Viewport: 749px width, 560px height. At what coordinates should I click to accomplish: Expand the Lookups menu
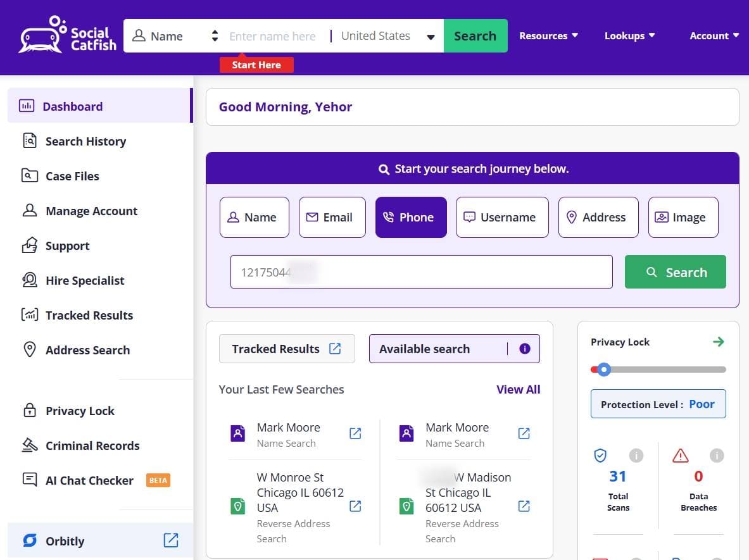point(629,36)
